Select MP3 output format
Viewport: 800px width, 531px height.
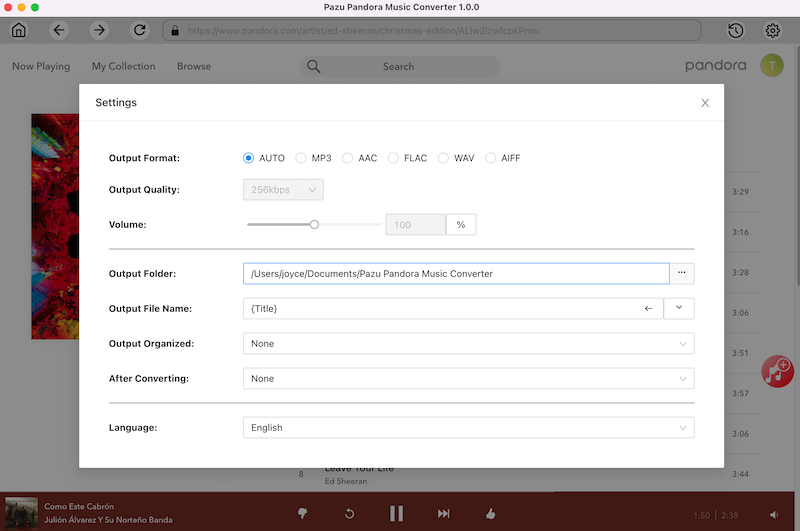301,158
